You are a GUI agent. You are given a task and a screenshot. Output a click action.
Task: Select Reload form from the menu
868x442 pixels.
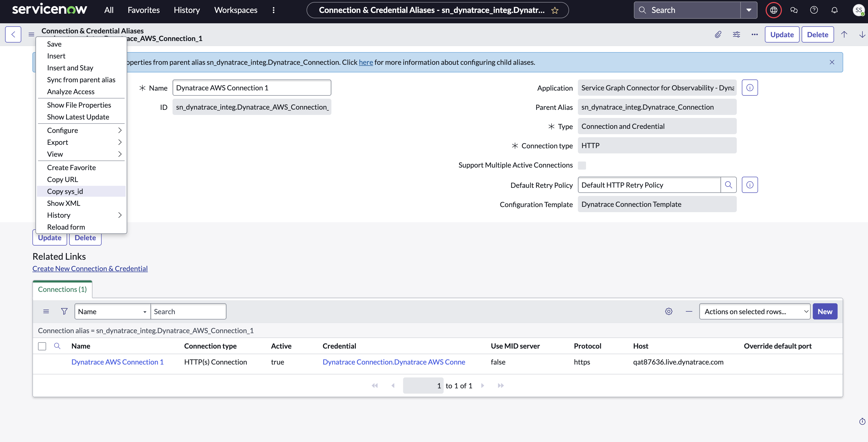point(81,227)
